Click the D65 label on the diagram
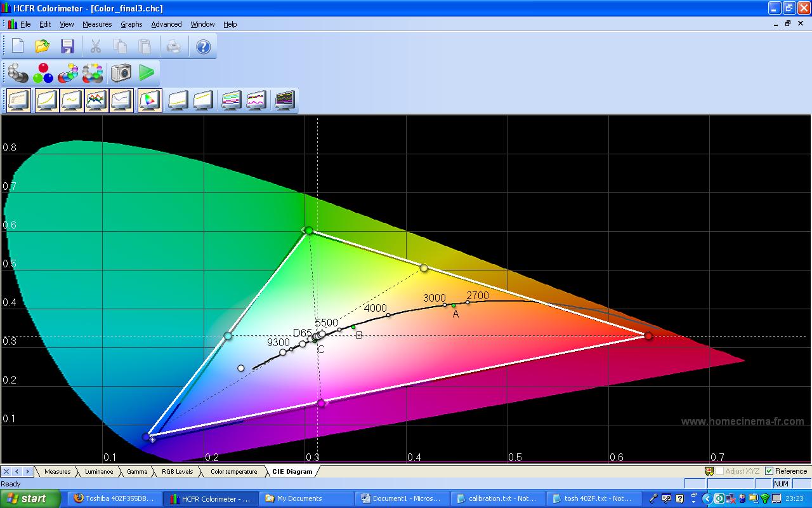This screenshot has width=812, height=508. tap(303, 333)
